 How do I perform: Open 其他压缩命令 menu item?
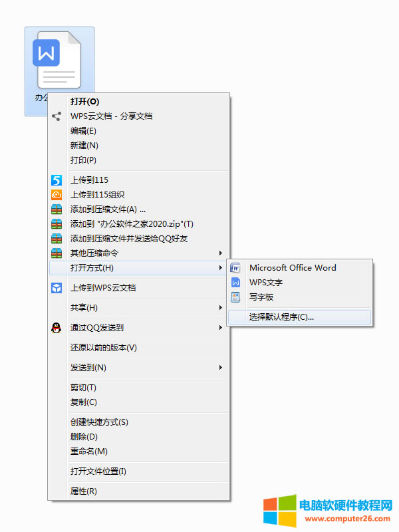tap(139, 253)
